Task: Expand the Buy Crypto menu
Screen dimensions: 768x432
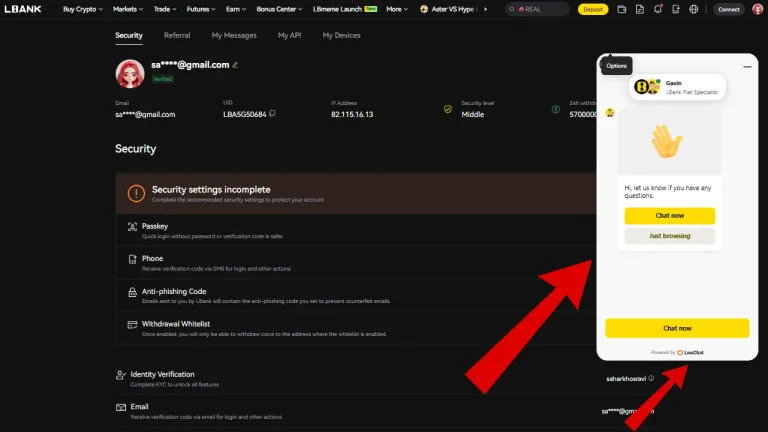Action: pos(83,9)
